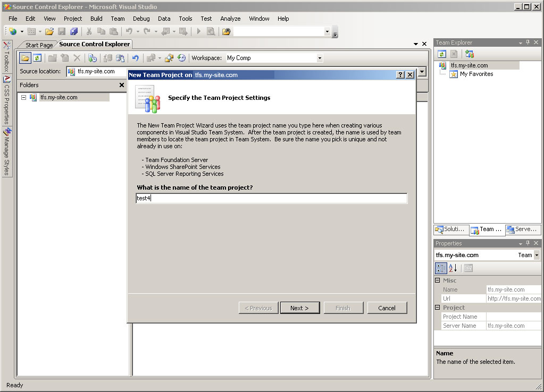Screen dimensions: 544x392
Task: Open Toolbox side tab
Action: point(6,56)
